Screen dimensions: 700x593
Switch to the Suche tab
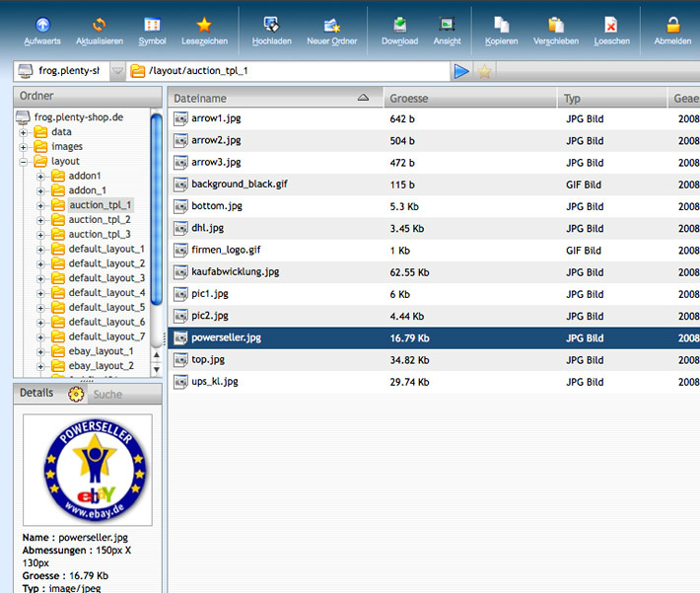tap(107, 394)
